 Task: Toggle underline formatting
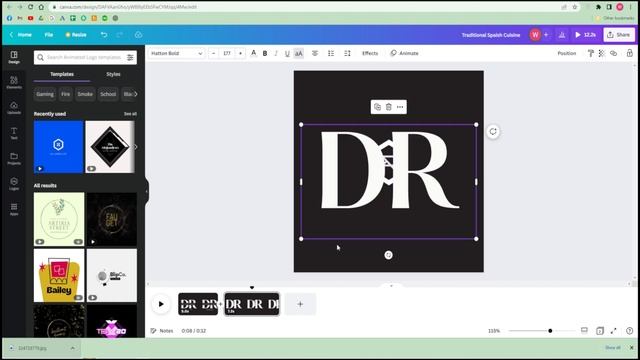[287, 53]
